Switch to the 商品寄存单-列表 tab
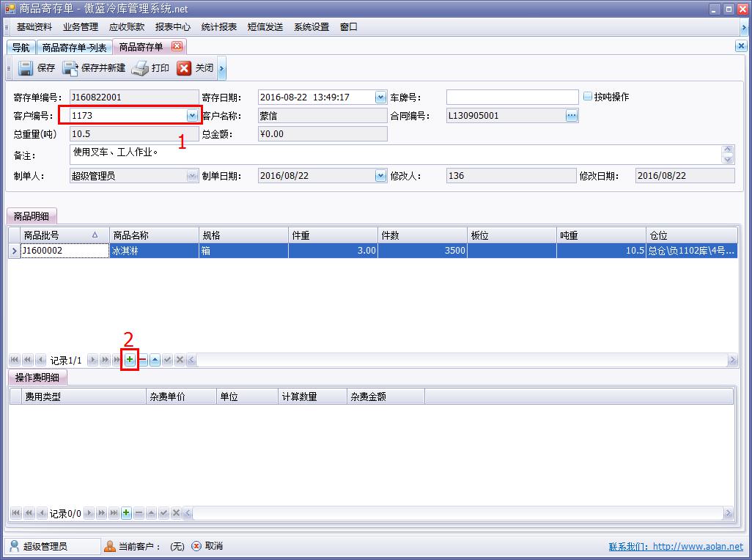The image size is (752, 560). 74,48
